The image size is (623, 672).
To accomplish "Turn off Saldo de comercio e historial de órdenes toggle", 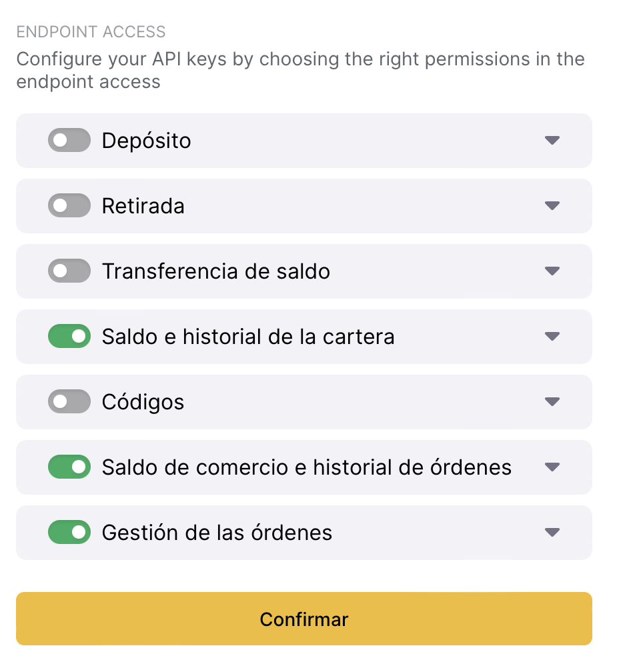I will [x=69, y=467].
